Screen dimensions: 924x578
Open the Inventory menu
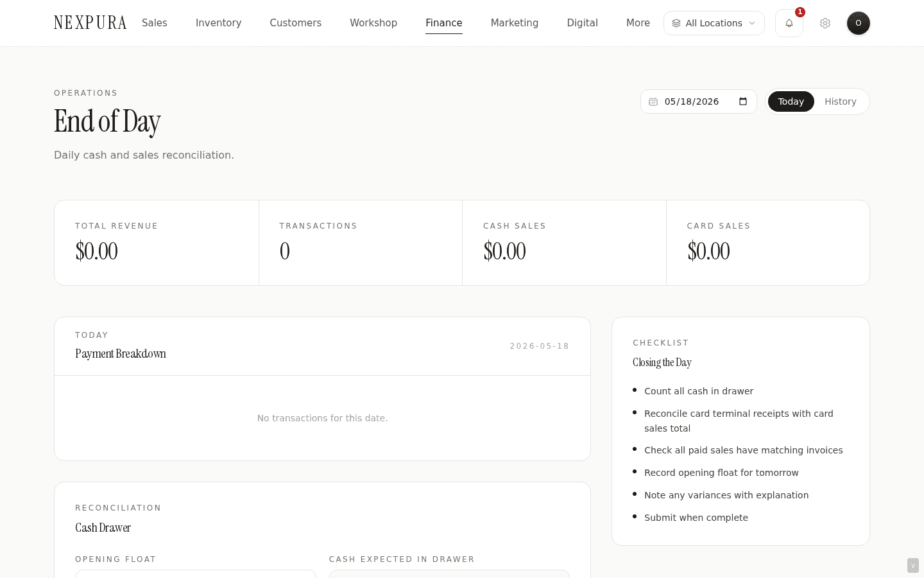[219, 23]
